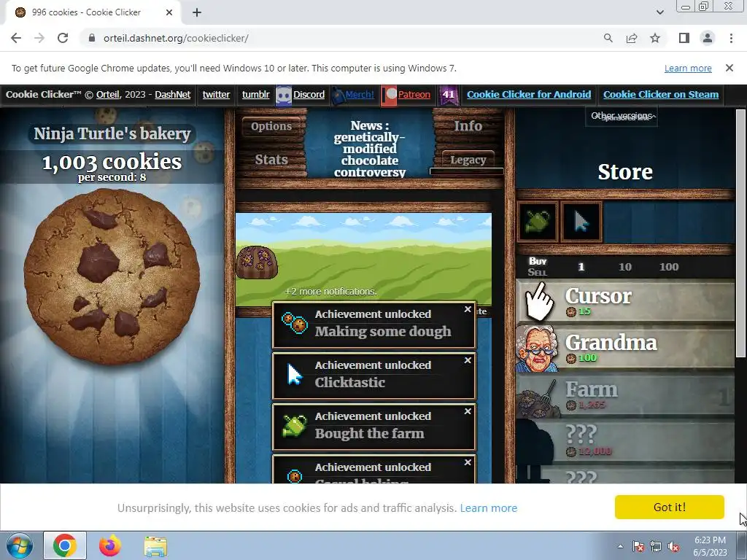Click the farm plot in the field
Screen dimensions: 747x560
click(x=258, y=262)
